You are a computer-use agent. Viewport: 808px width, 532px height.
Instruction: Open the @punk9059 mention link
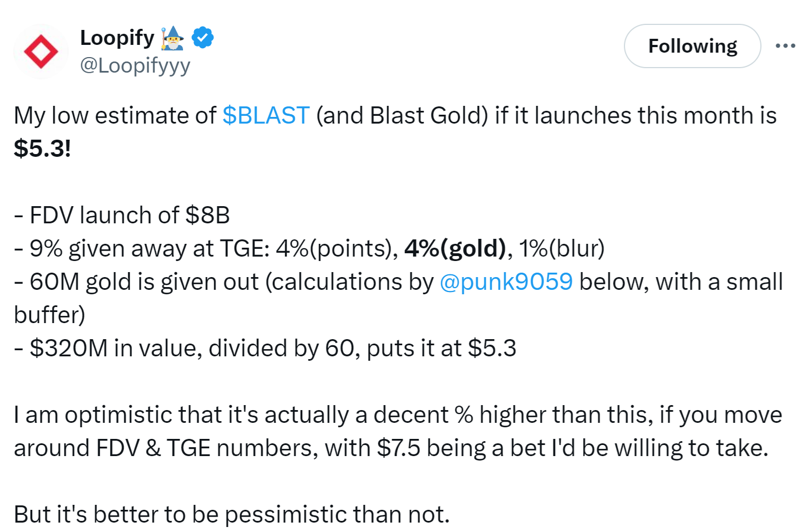[506, 282]
